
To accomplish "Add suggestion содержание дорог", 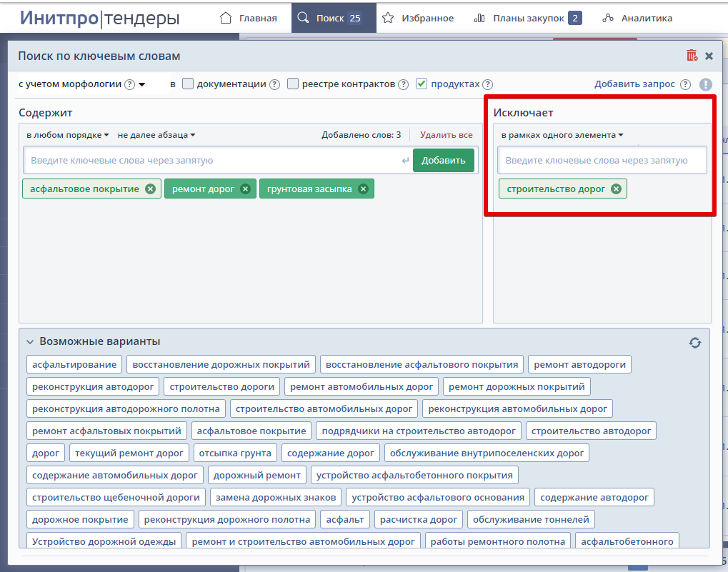I will tap(331, 453).
